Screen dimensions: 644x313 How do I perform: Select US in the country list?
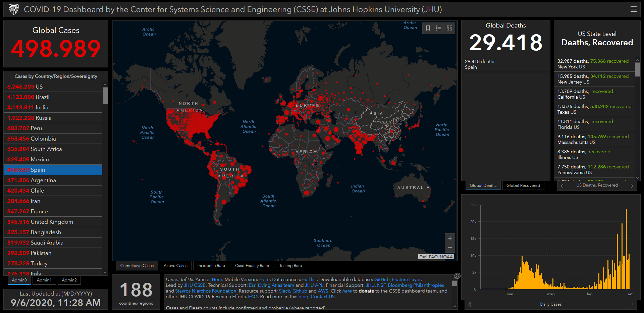(53, 87)
